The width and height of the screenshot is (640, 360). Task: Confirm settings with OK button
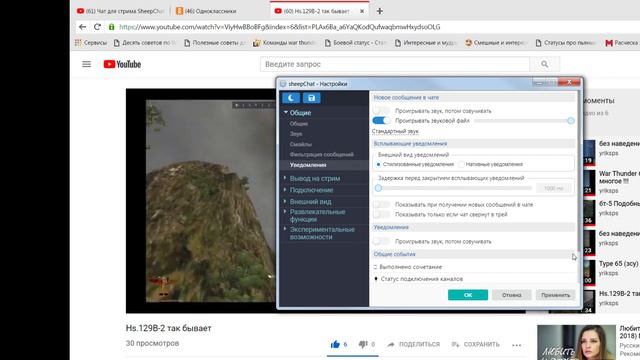coord(468,295)
